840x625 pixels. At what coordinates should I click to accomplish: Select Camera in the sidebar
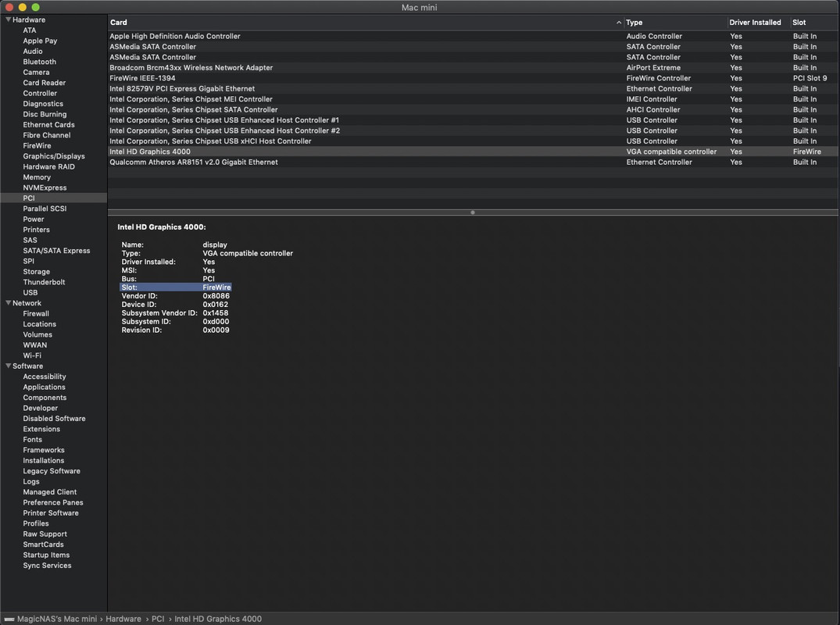[x=36, y=73]
